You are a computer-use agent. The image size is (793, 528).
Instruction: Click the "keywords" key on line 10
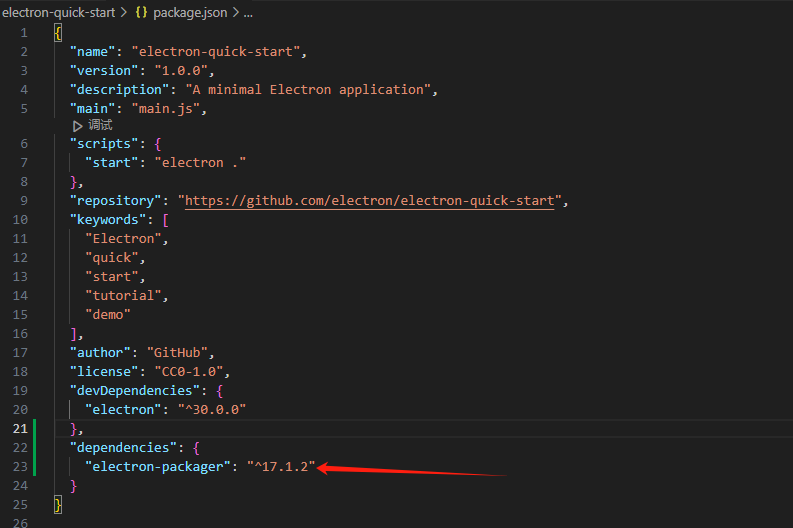coord(108,220)
